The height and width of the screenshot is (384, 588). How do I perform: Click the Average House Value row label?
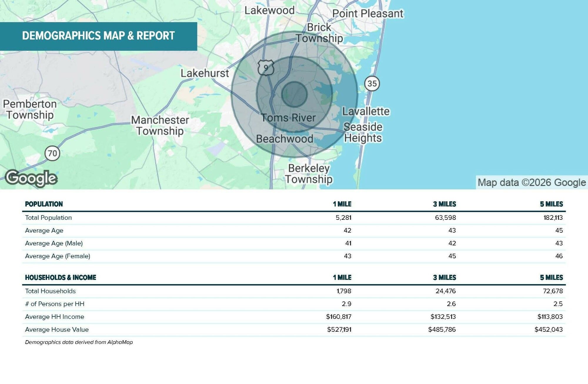[x=57, y=330]
